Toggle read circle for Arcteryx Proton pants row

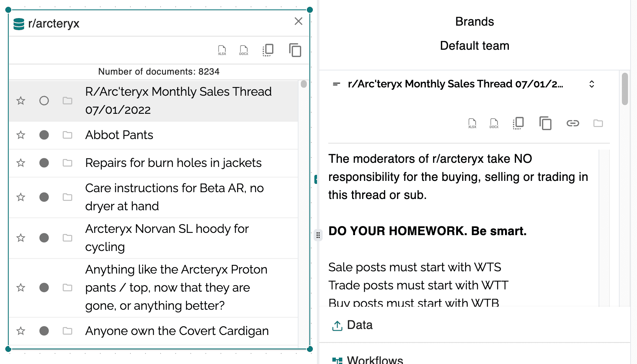click(44, 288)
